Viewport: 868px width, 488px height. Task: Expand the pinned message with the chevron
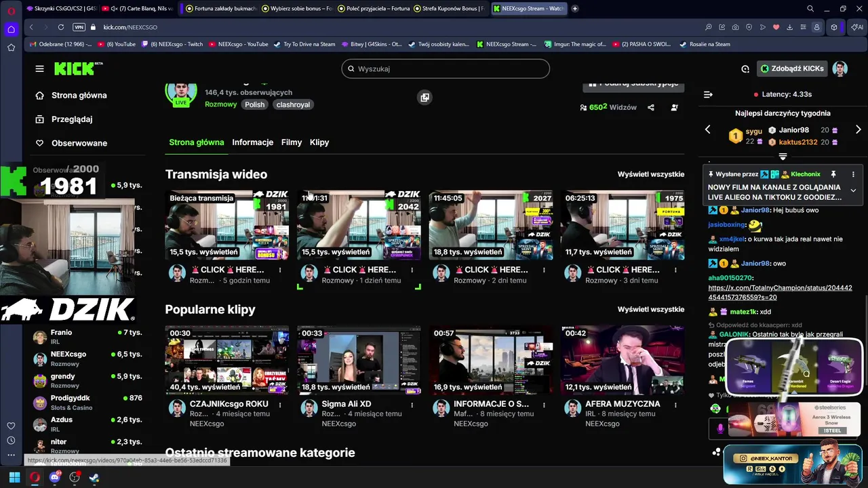pyautogui.click(x=853, y=190)
